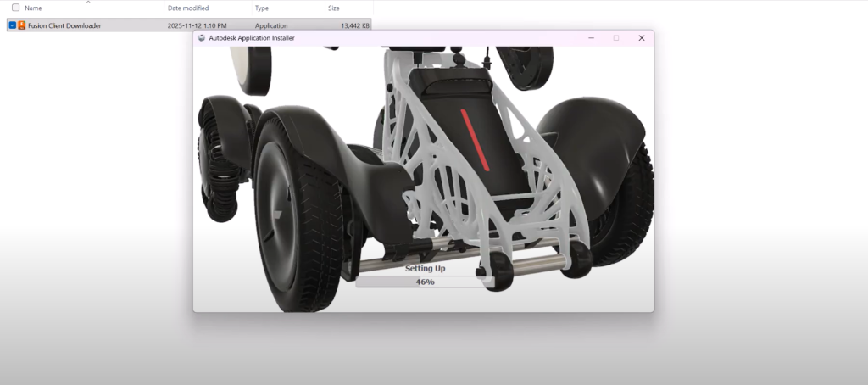The image size is (868, 385).
Task: Uncheck the Fusion Client Downloader checkbox
Action: pos(12,25)
